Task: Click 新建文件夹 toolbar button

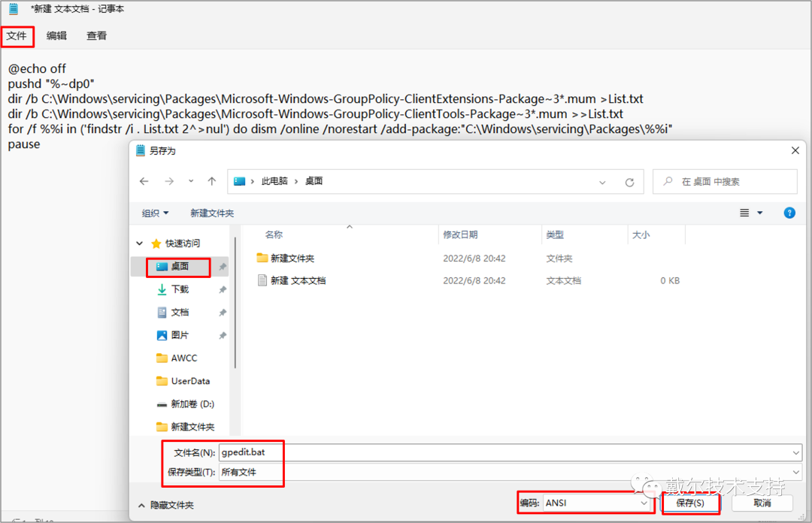Action: pos(212,213)
